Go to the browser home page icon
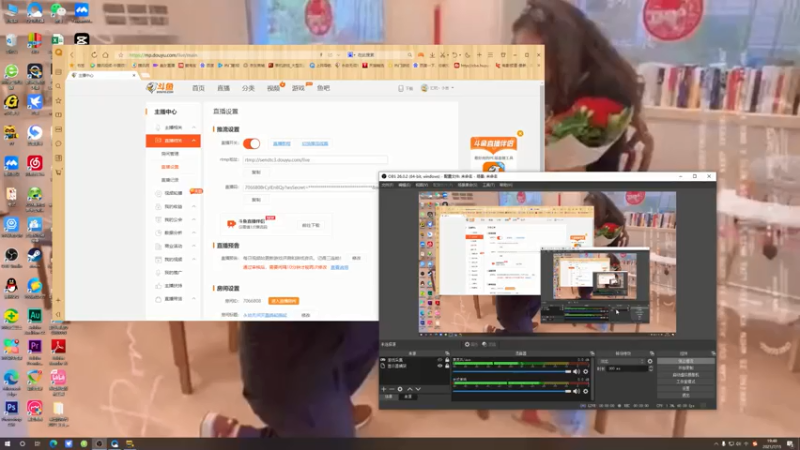Screen dimensions: 800x450 click(x=106, y=55)
